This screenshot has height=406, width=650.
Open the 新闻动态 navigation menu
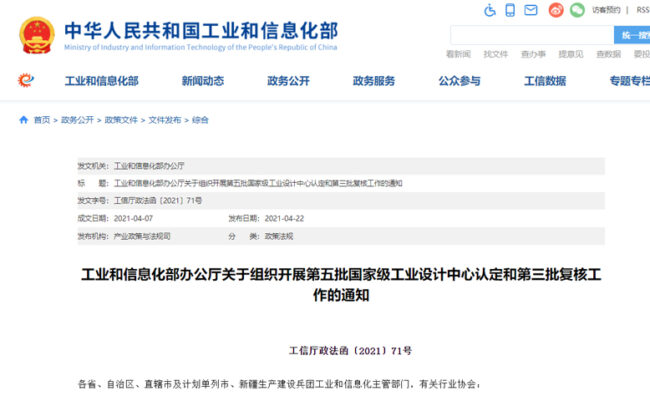point(203,81)
